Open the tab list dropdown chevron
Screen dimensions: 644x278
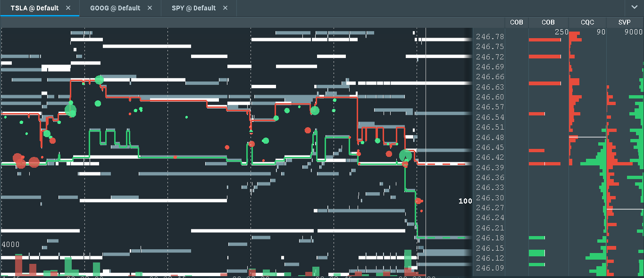(x=634, y=8)
